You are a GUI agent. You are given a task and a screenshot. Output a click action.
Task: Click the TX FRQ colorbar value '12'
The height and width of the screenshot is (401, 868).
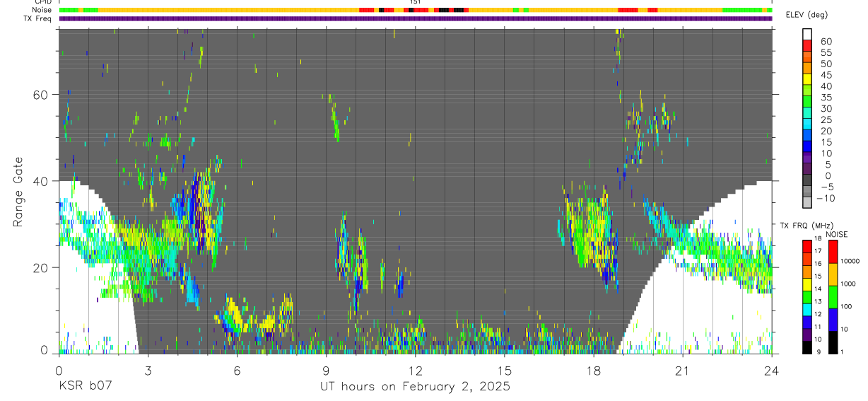(818, 315)
